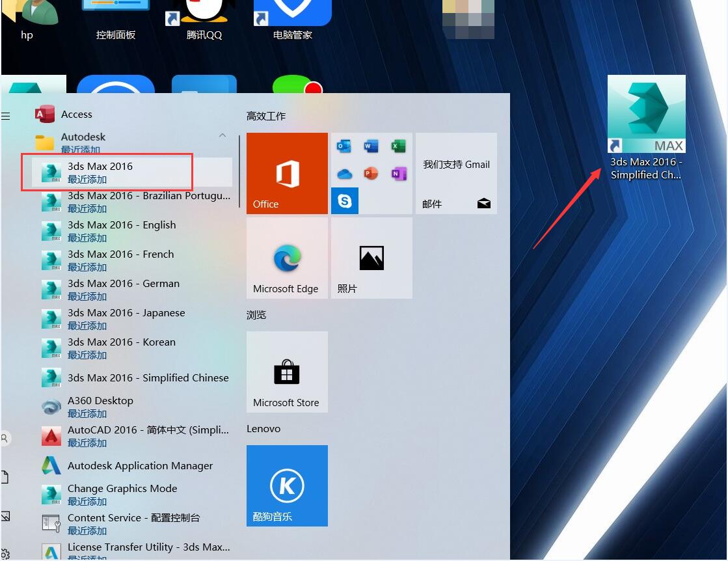Click the 我们支持 Gmail mail tile

[456, 173]
